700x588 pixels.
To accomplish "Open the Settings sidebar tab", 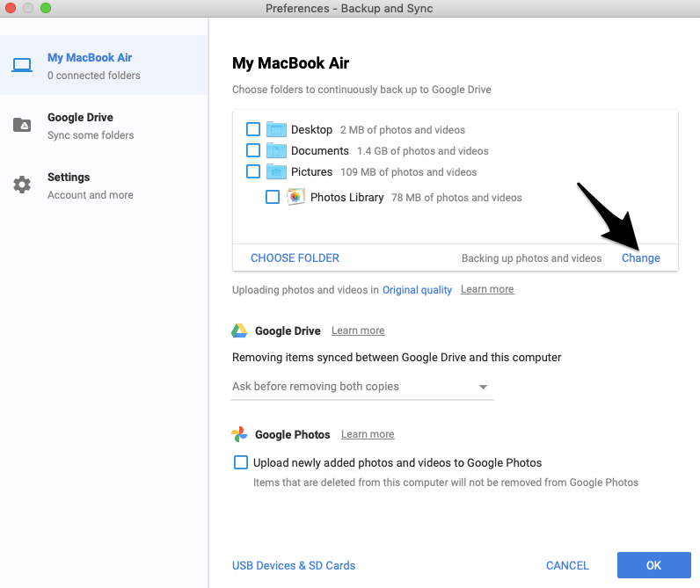I will (x=104, y=185).
